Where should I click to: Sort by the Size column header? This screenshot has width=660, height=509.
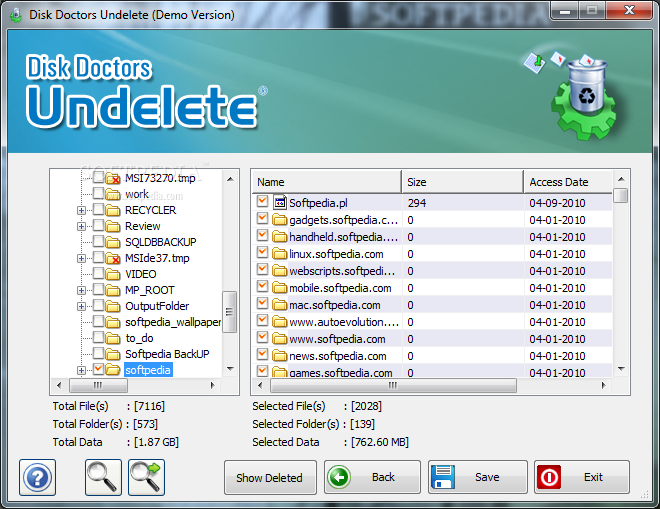[x=463, y=182]
